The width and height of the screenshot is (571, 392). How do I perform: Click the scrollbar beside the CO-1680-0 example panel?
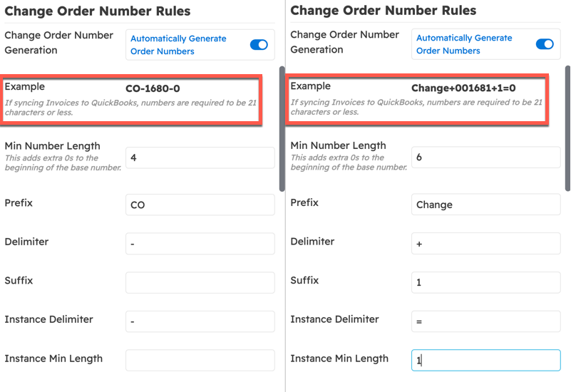282,128
